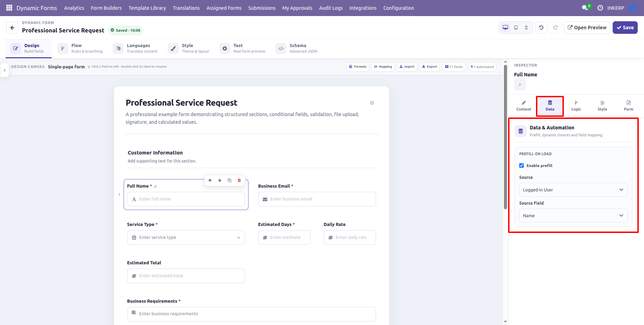Open the Flow rules and branching tab
Viewport: 644px width, 325px height.
(80, 48)
